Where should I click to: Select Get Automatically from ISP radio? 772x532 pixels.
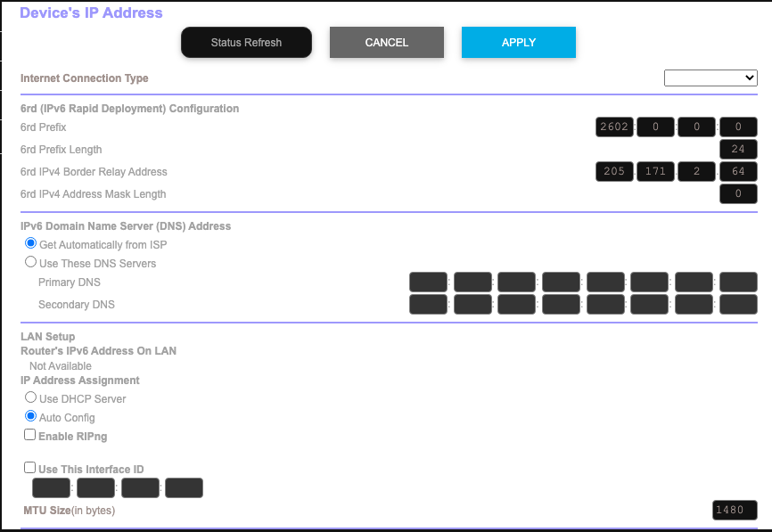[30, 243]
